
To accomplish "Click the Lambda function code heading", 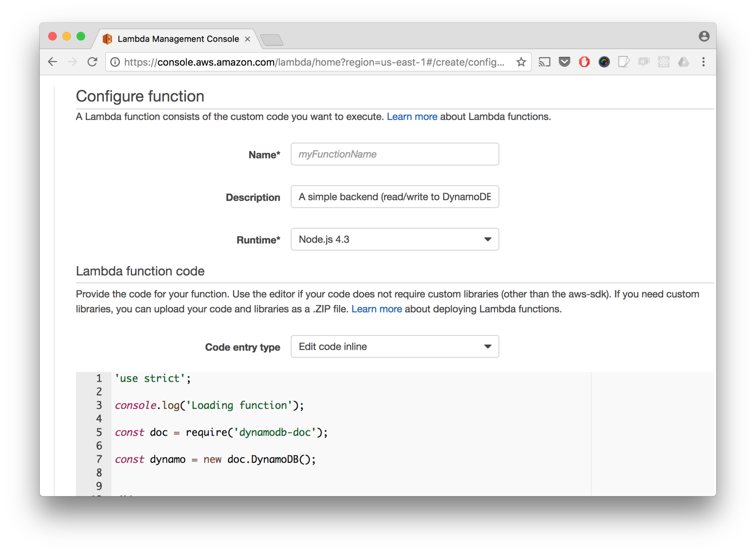I will point(140,271).
